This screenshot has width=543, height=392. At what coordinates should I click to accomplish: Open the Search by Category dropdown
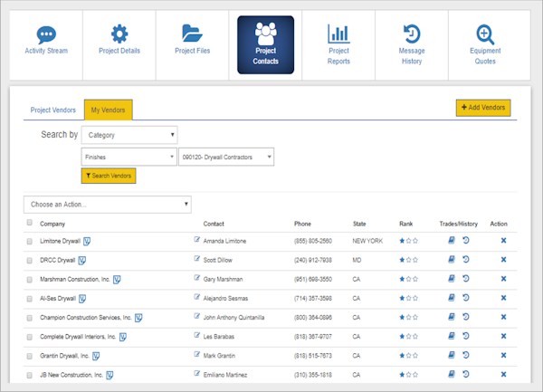pyautogui.click(x=129, y=135)
